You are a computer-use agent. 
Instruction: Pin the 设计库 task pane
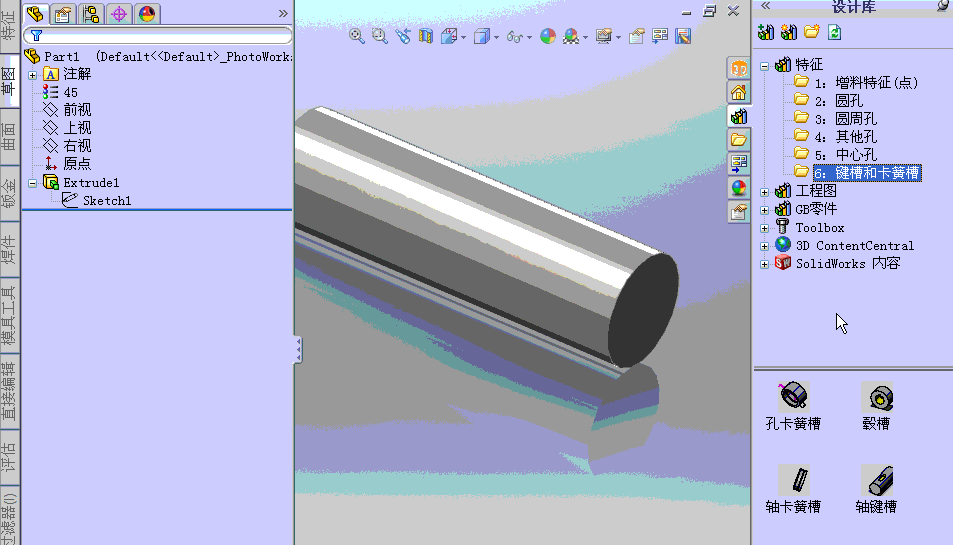pyautogui.click(x=943, y=5)
